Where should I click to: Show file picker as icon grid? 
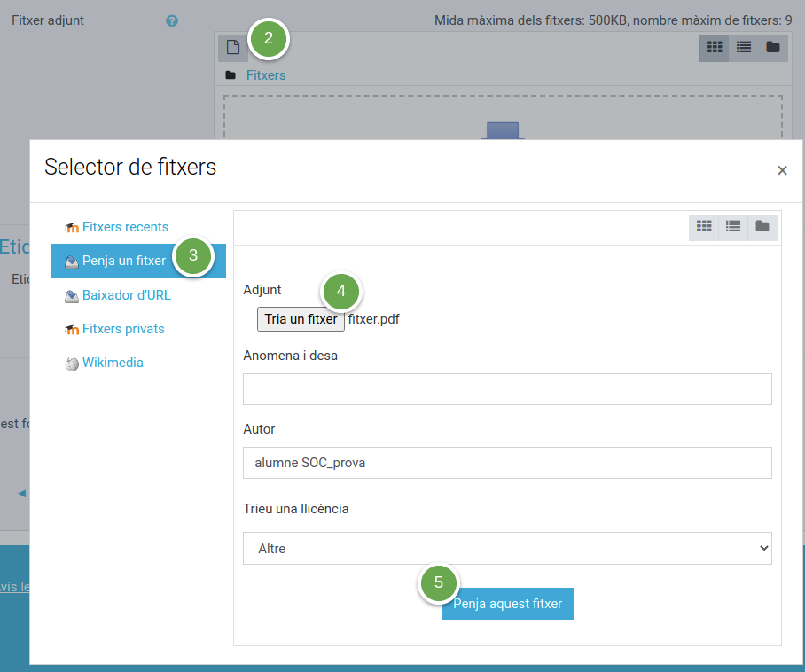tap(703, 226)
